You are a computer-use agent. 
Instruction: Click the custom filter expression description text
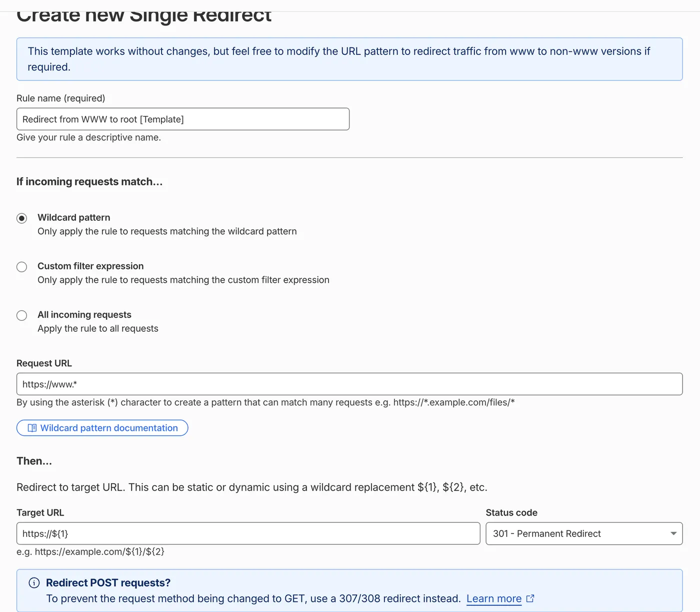point(183,280)
